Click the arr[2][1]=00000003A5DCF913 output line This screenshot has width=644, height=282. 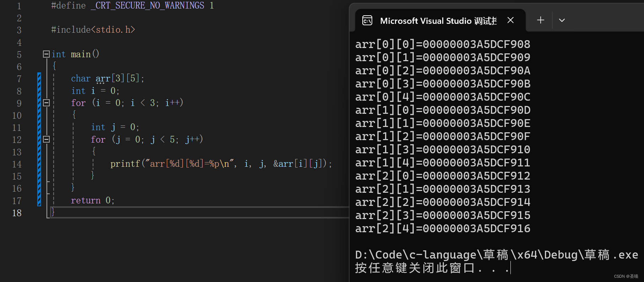(x=443, y=189)
